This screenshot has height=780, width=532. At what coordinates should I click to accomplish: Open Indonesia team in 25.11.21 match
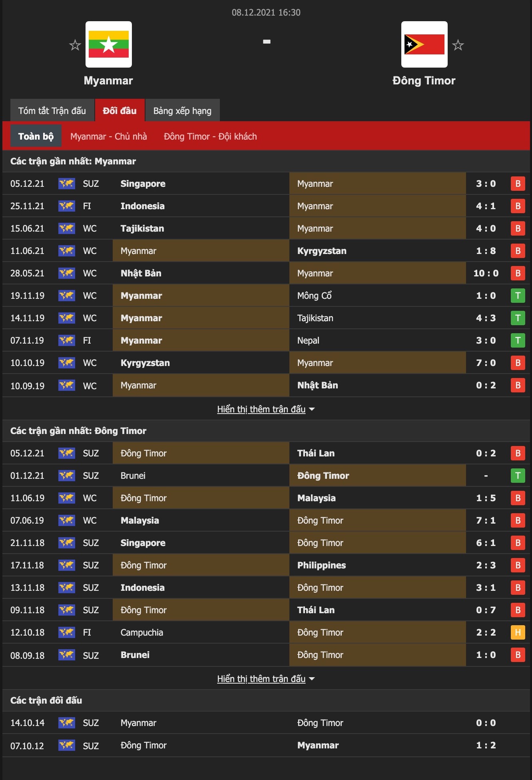click(x=143, y=206)
